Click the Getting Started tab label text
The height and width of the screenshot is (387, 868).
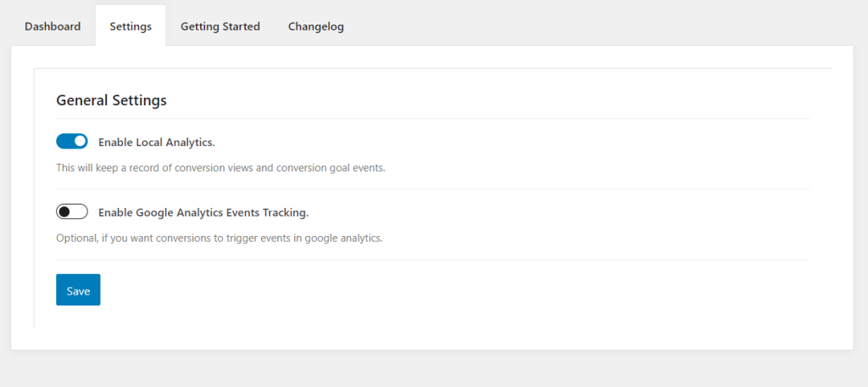pyautogui.click(x=220, y=26)
